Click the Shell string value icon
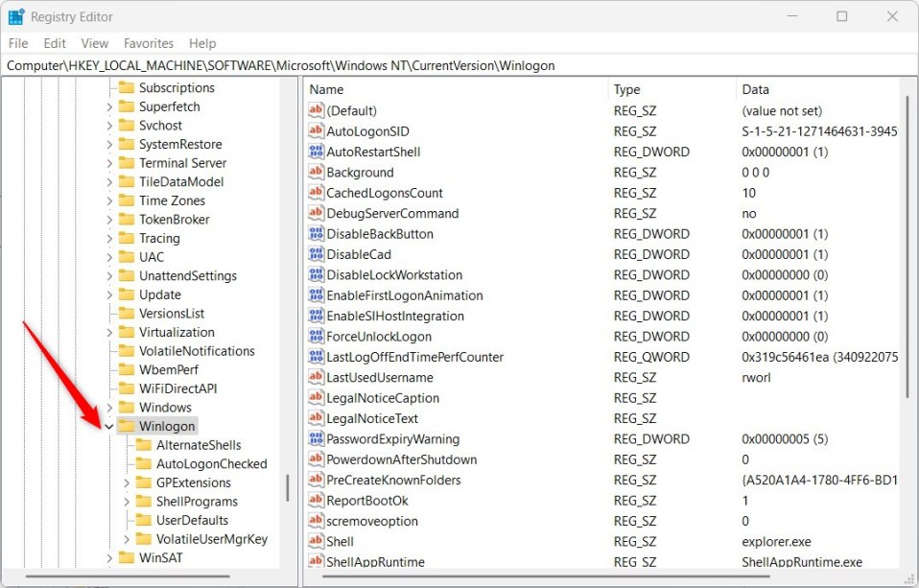The width and height of the screenshot is (919, 588). [x=316, y=541]
